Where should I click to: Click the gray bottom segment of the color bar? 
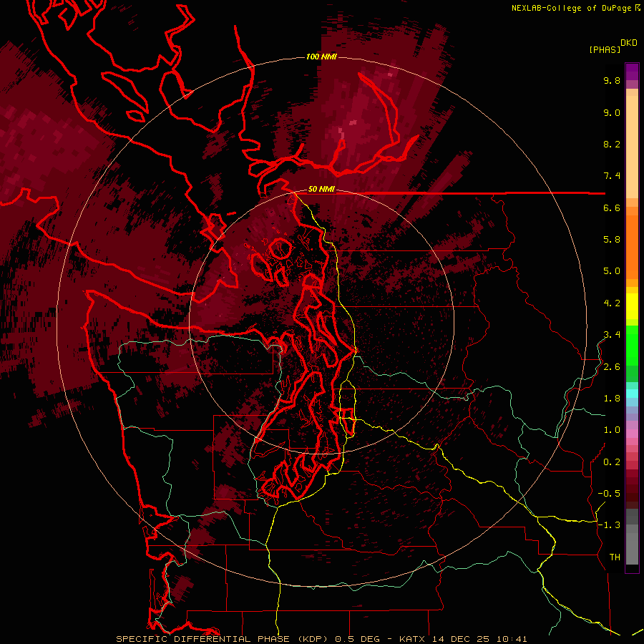click(x=632, y=548)
